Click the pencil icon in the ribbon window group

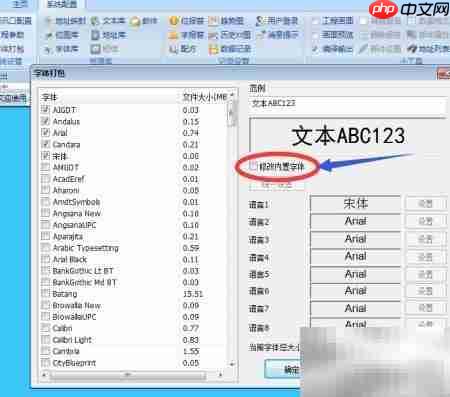tap(363, 49)
